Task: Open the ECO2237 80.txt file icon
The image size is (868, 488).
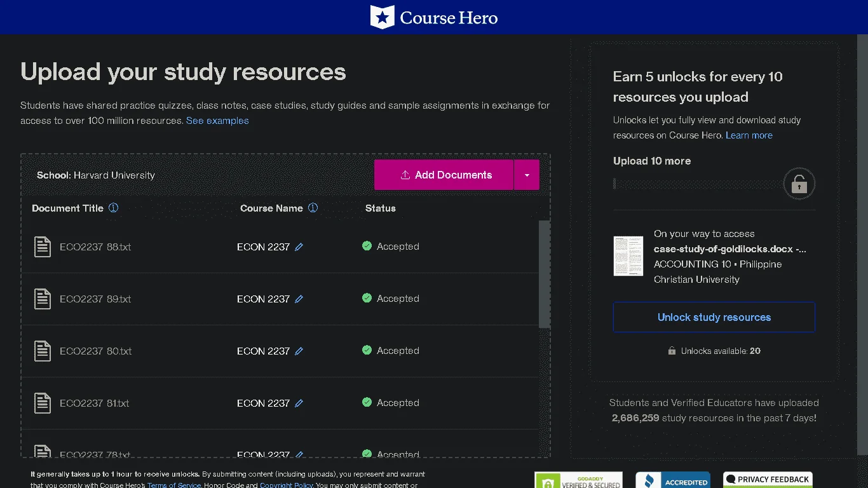Action: 43,351
